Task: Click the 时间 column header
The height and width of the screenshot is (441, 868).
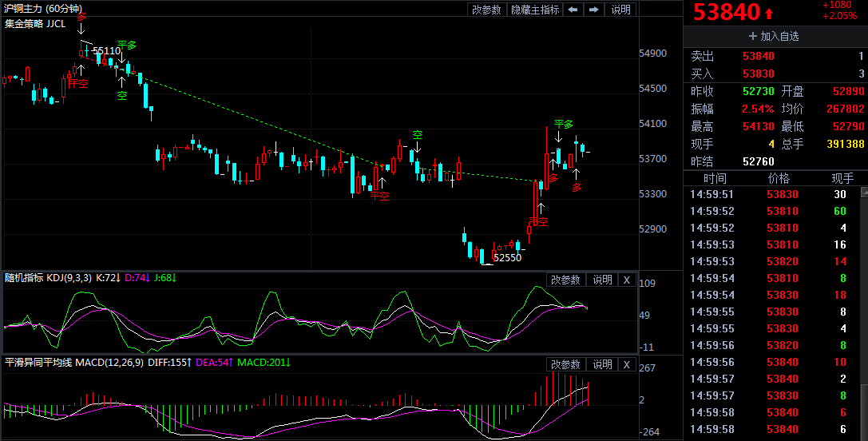Action: point(715,178)
